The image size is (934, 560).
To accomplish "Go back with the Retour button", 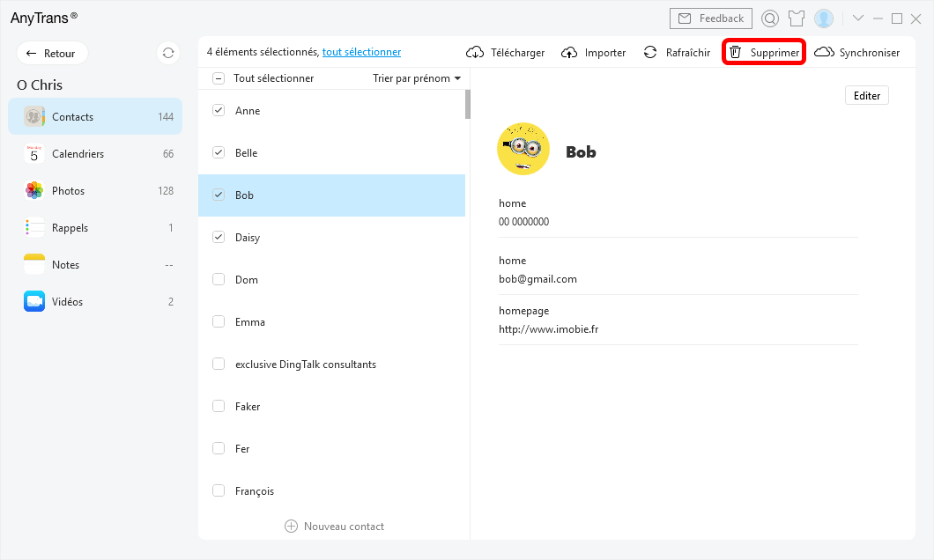I will pos(52,53).
